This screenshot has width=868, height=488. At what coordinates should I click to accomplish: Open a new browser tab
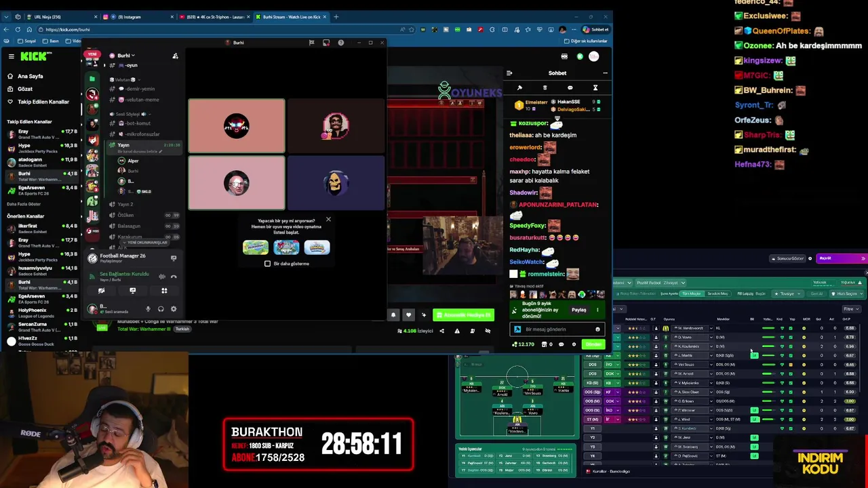[336, 17]
